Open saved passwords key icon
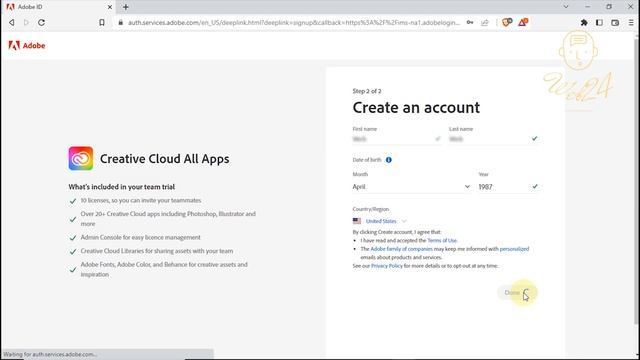This screenshot has width=640, height=360. point(470,22)
